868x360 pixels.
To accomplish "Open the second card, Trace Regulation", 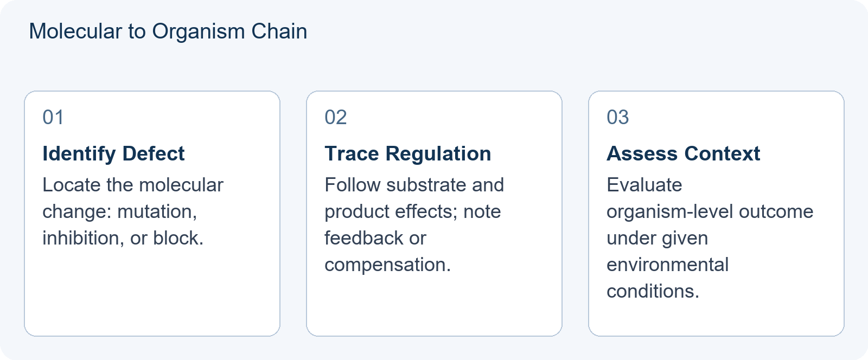I will 434,214.
